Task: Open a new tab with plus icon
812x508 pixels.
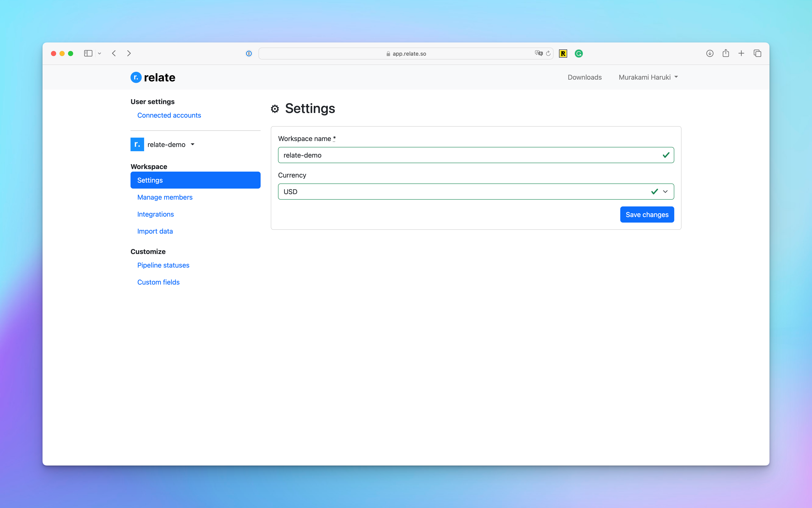Action: [741, 54]
